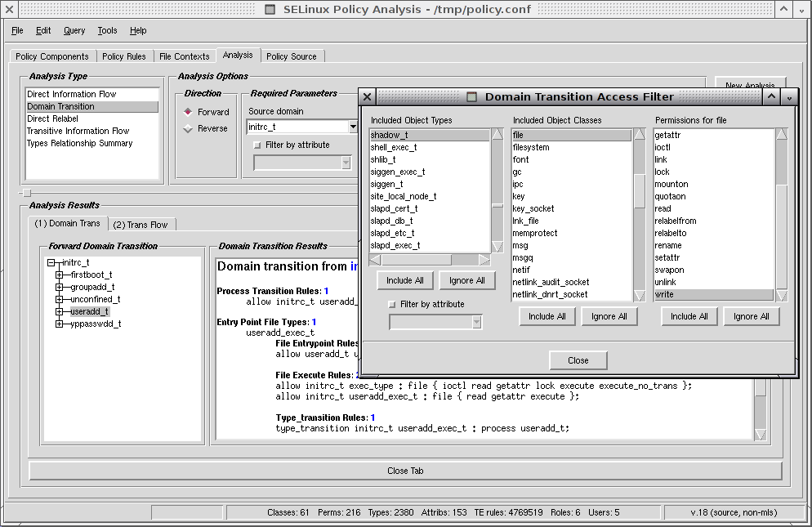This screenshot has width=812, height=527.
Task: Click the Close Tab button
Action: [405, 471]
